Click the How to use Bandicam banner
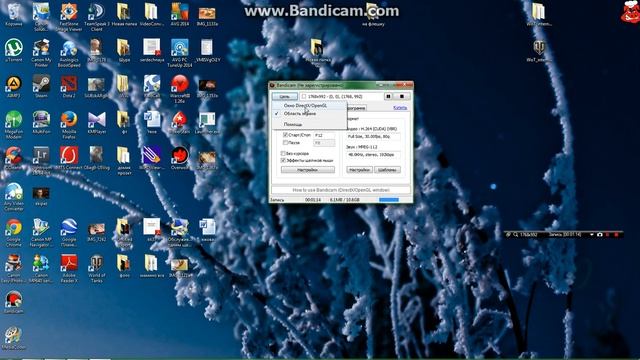The image size is (640, 360). coord(341,190)
